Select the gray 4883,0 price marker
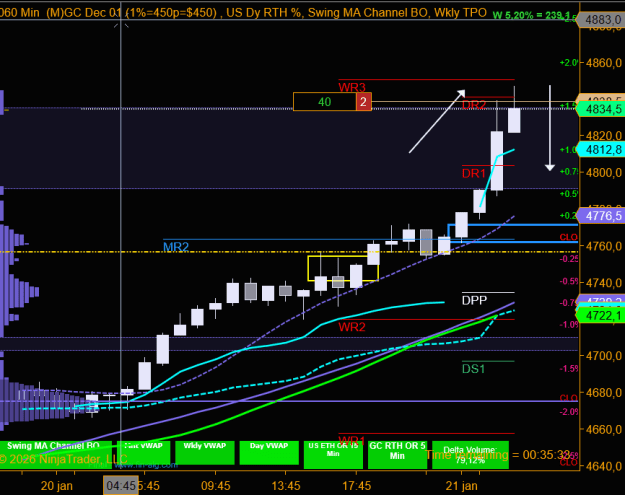Viewport: 625px width, 495px height. (x=601, y=19)
